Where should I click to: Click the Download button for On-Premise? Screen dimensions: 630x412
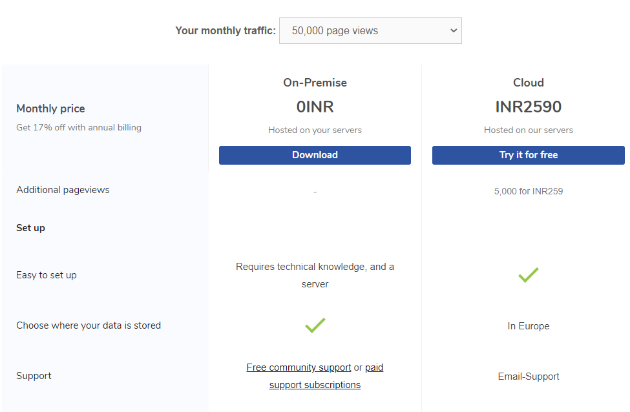click(315, 155)
